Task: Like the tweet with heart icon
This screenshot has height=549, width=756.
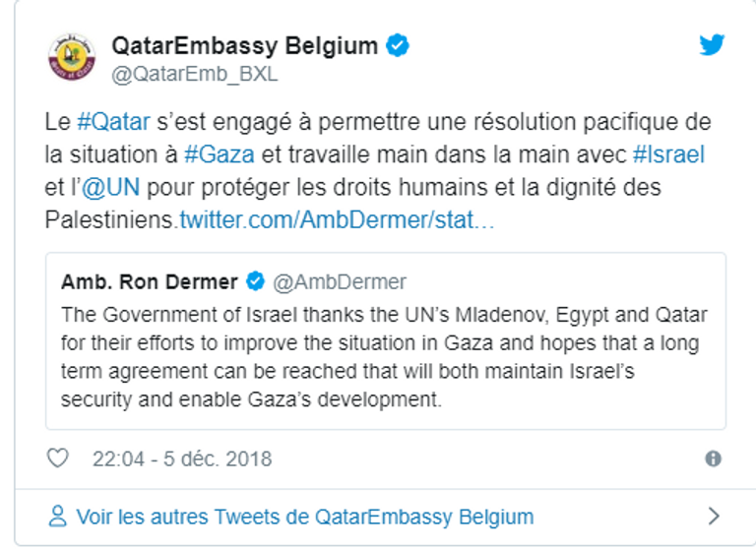Action: coord(59,458)
